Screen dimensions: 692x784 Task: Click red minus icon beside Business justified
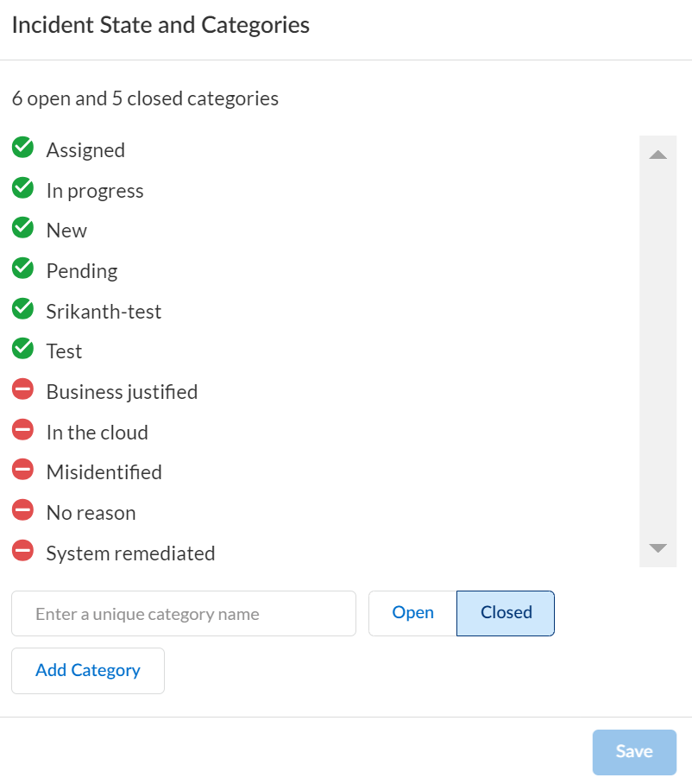tap(22, 389)
